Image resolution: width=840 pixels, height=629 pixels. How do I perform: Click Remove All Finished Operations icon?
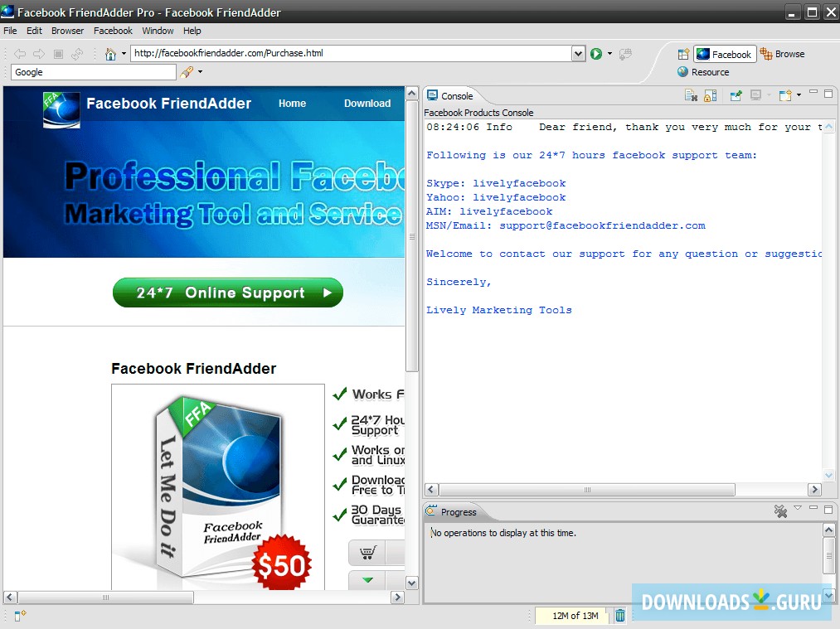click(780, 511)
